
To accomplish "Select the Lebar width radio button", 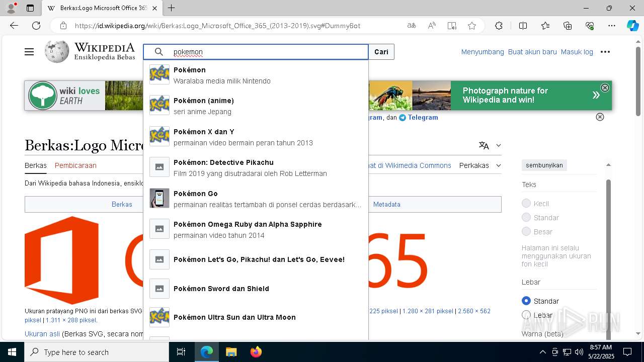I will click(526, 315).
